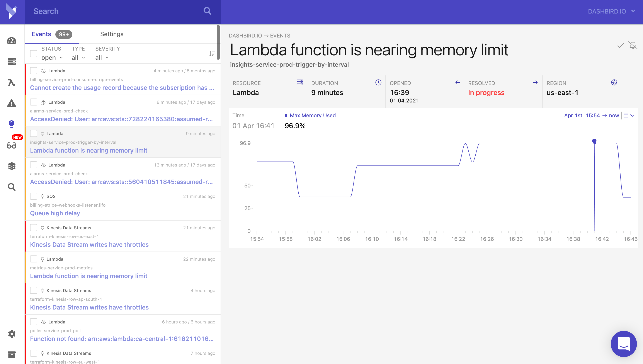Screen dimensions: 643x364
Task: Open the Queue high delay event link
Action: 55,213
